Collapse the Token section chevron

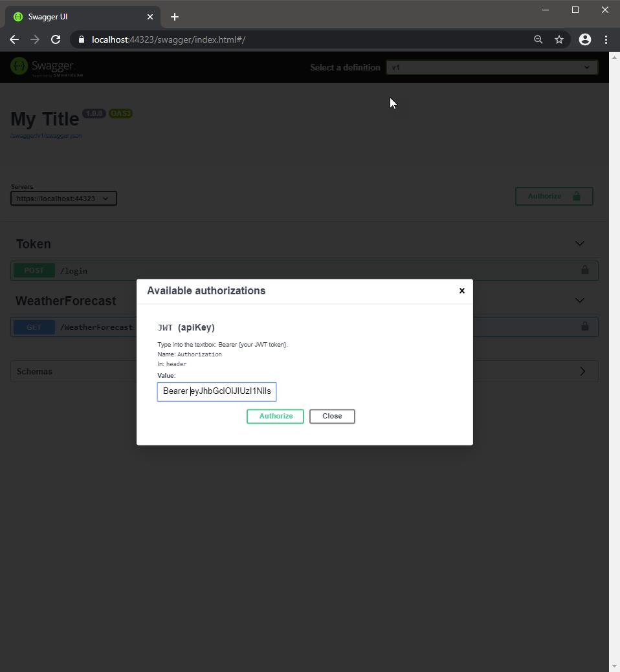[x=579, y=243]
